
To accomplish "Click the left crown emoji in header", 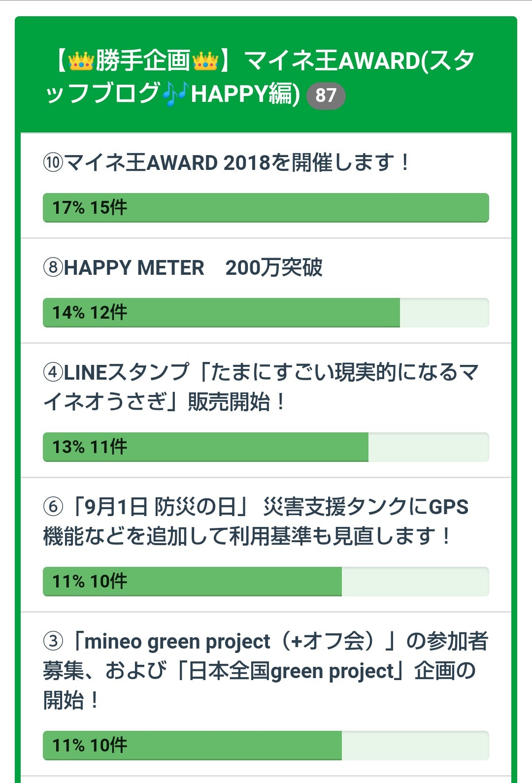I will (81, 61).
